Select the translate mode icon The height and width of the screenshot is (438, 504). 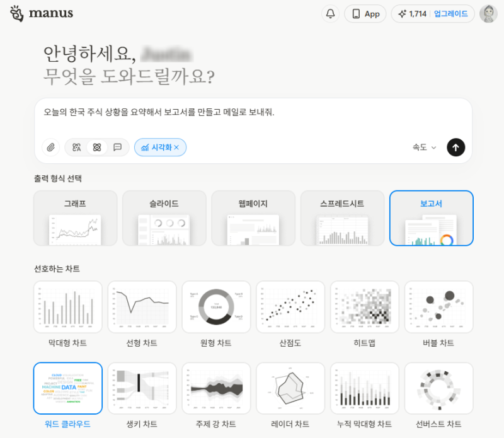(x=76, y=147)
